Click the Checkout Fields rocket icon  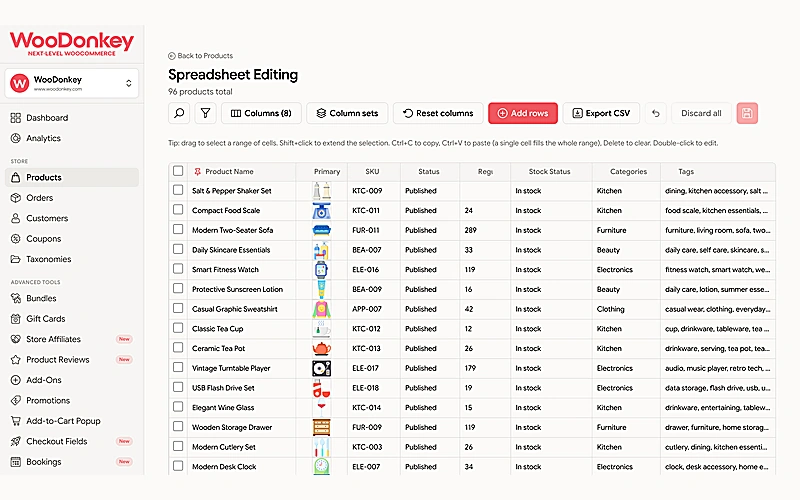pyautogui.click(x=16, y=441)
